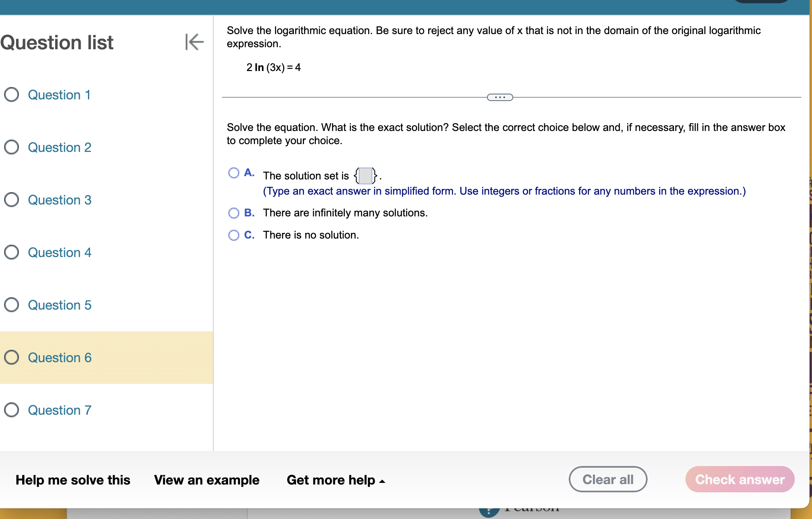
Task: Select radio button for Question 3
Action: (x=12, y=200)
